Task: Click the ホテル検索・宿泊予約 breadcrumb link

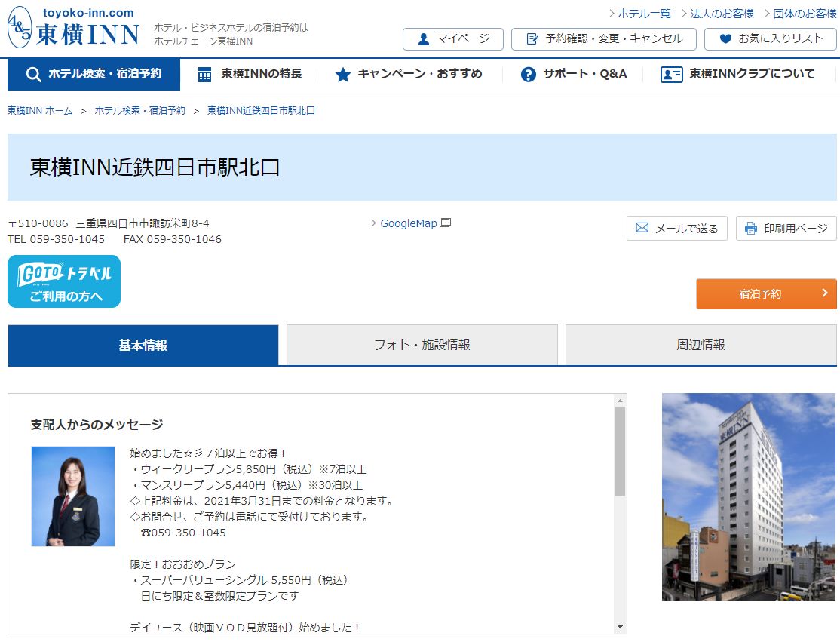Action: pos(139,110)
